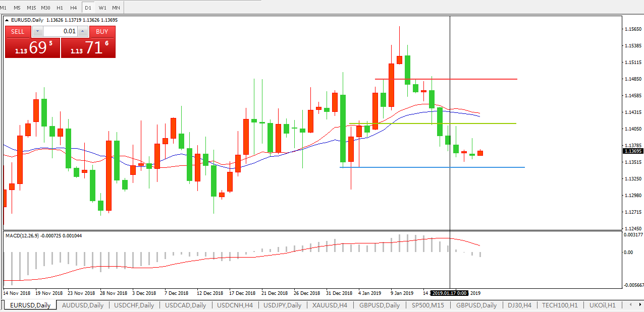
Task: Choose the MN monthly timeframe
Action: pyautogui.click(x=116, y=8)
